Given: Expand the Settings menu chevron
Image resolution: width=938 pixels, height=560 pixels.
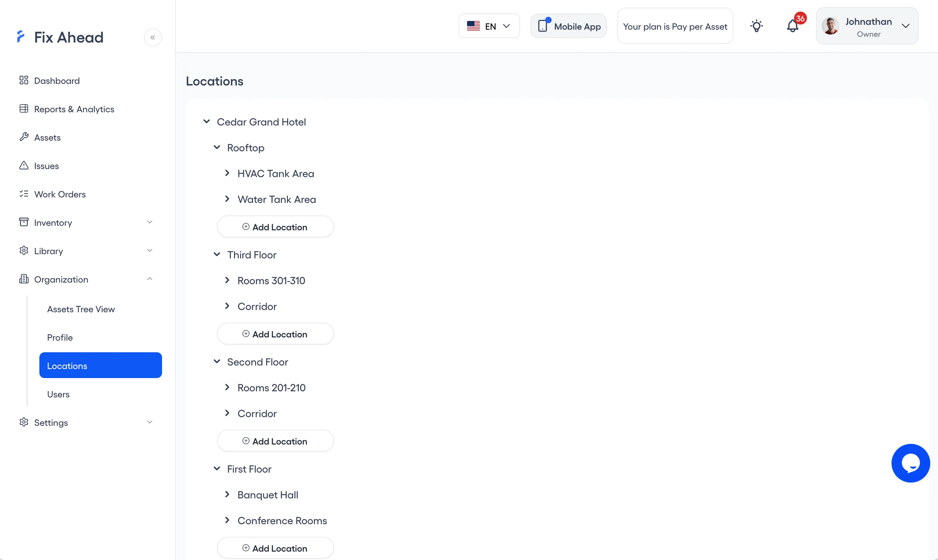Looking at the screenshot, I should (x=149, y=422).
